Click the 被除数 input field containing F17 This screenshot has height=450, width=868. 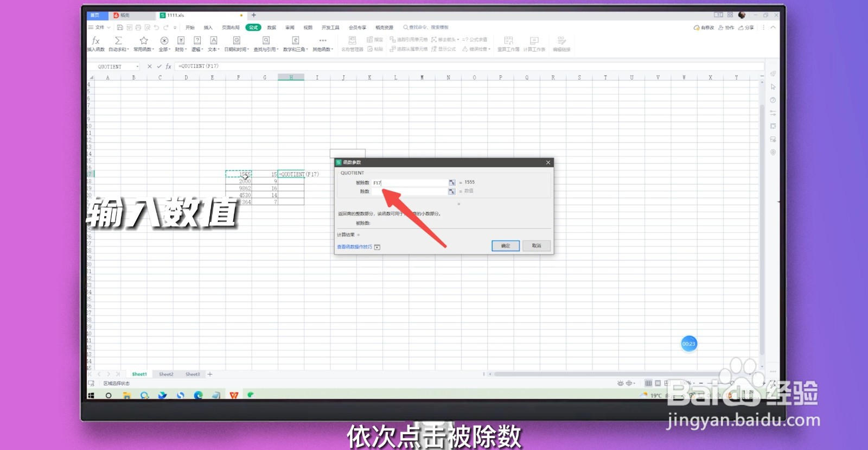point(410,182)
